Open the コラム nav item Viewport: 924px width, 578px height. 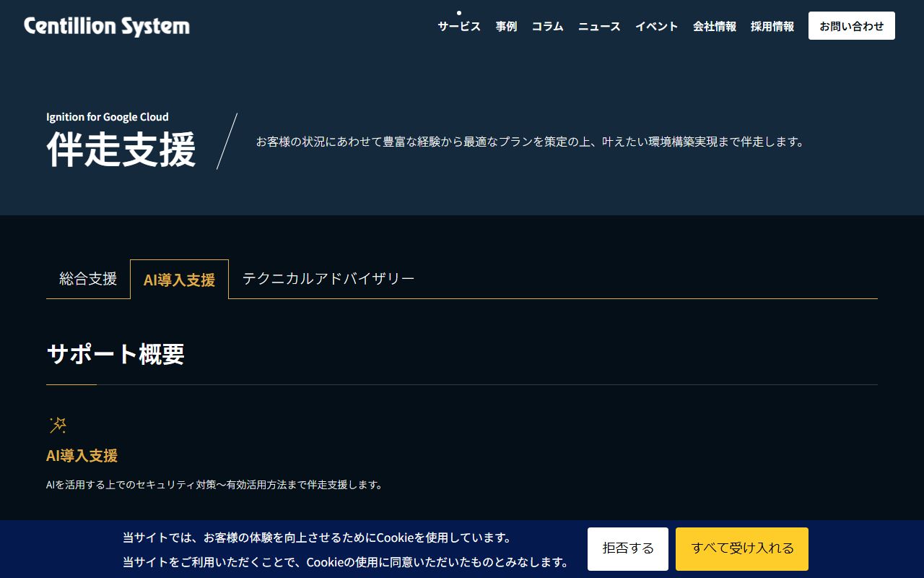547,27
